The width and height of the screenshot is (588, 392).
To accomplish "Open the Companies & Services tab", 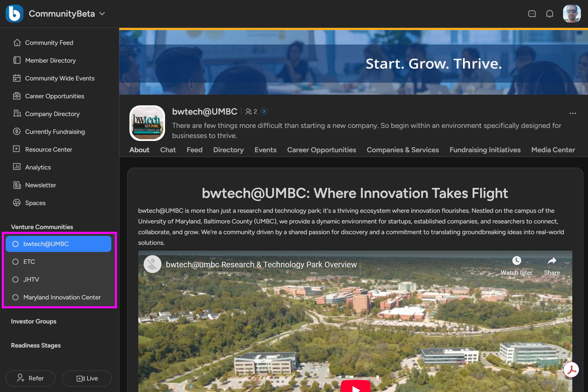I will click(x=403, y=150).
